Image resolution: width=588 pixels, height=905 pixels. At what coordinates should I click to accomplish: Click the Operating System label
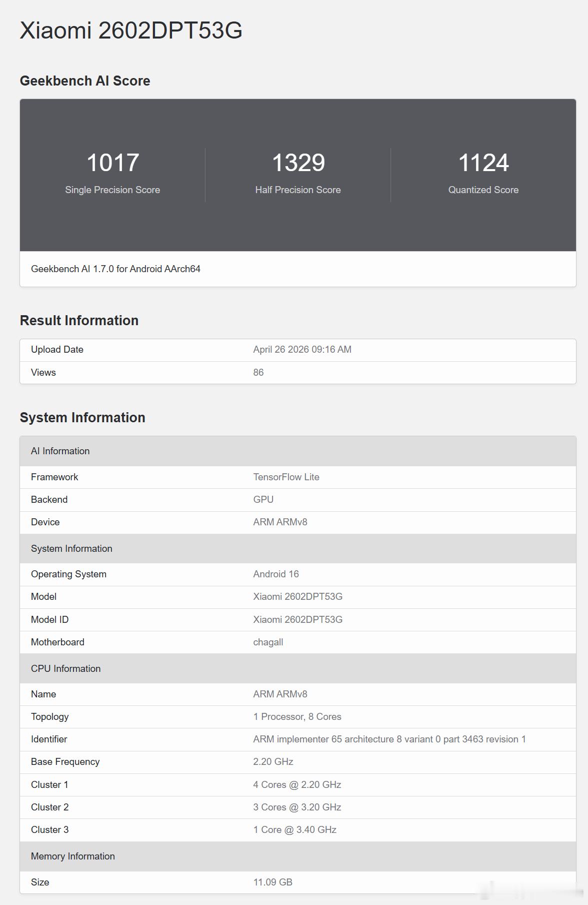(68, 574)
